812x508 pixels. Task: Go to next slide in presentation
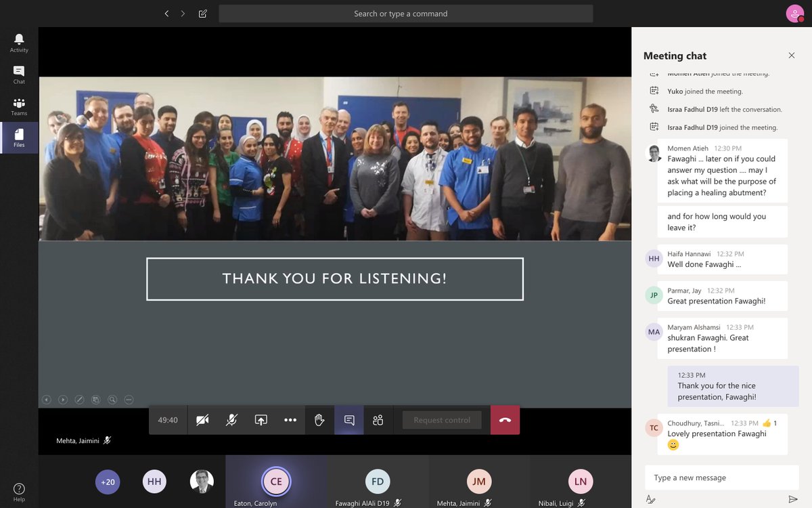point(63,400)
